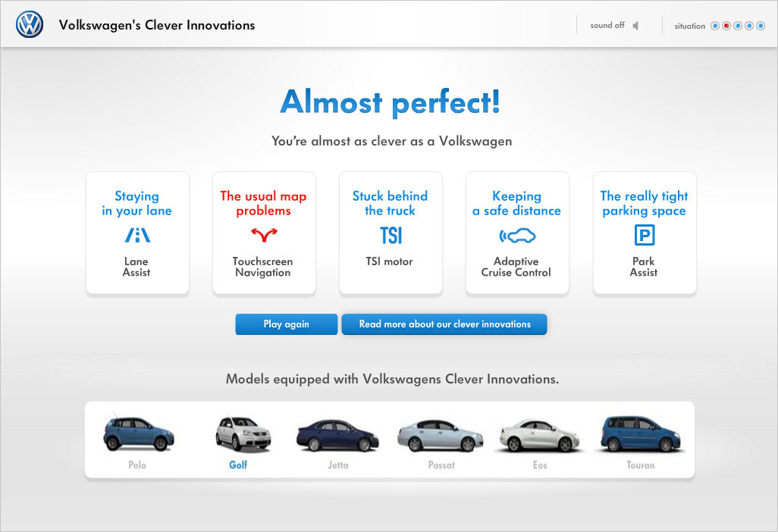Click the 'Almost perfect!' heading
Image resolution: width=778 pixels, height=532 pixels.
coord(391,102)
